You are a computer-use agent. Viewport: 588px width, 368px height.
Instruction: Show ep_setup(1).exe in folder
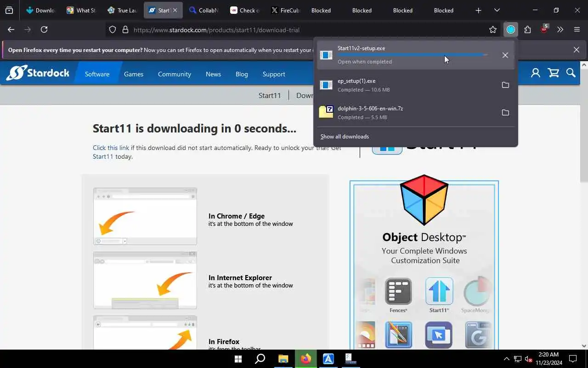coord(505,85)
